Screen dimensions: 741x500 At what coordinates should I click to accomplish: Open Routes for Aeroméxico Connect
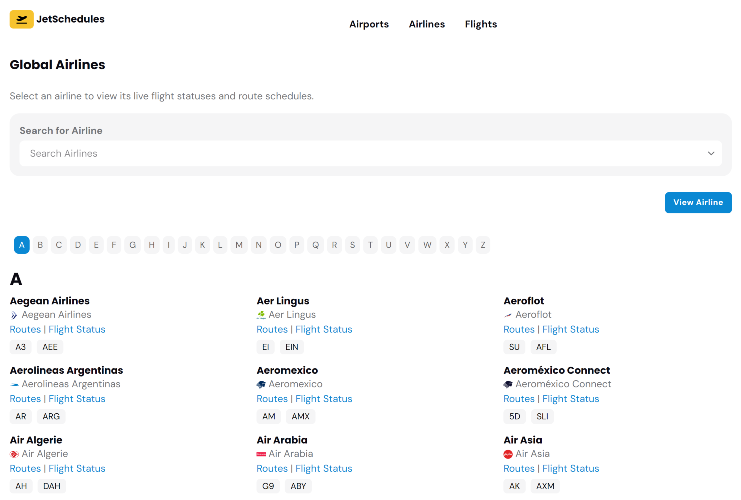(x=519, y=399)
